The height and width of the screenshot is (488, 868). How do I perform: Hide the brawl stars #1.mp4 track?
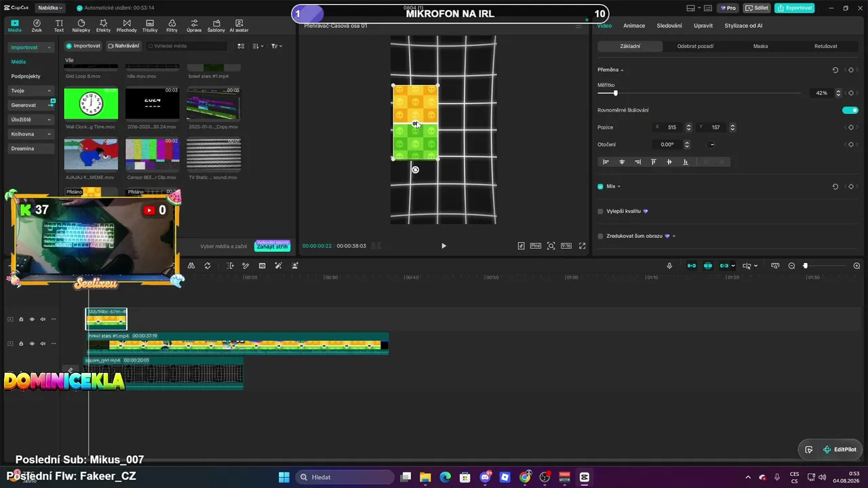point(32,344)
